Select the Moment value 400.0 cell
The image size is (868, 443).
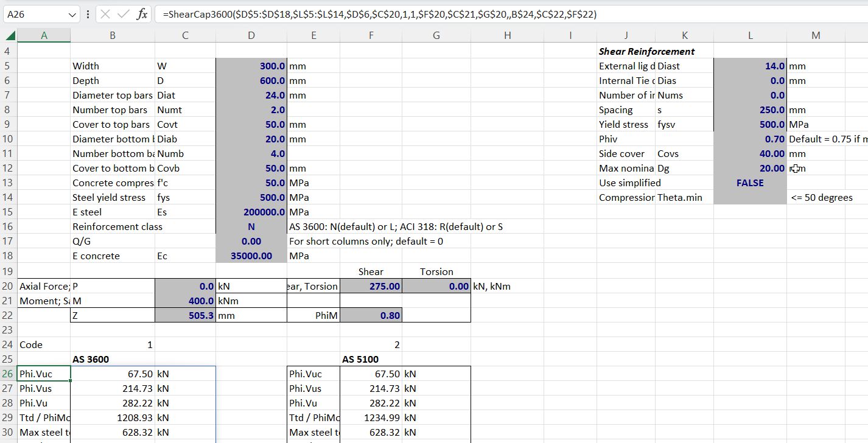tap(185, 301)
